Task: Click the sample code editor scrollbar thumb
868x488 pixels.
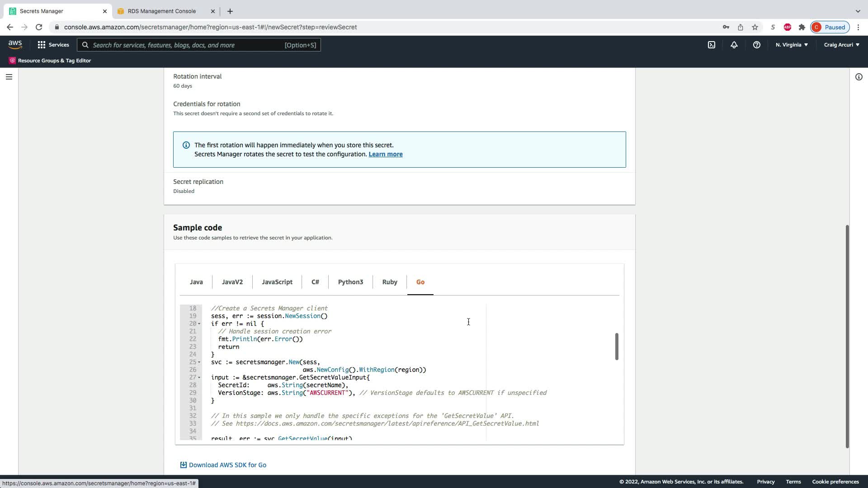Action: point(616,347)
